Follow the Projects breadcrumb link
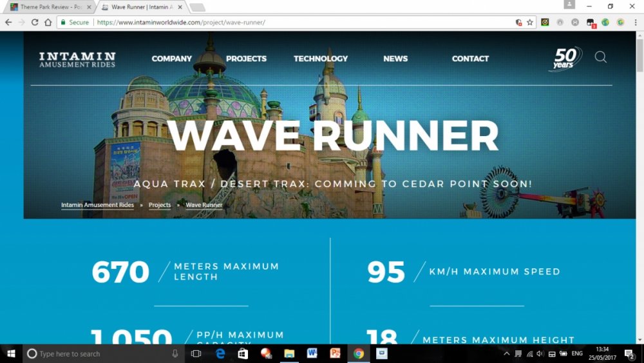 point(159,205)
